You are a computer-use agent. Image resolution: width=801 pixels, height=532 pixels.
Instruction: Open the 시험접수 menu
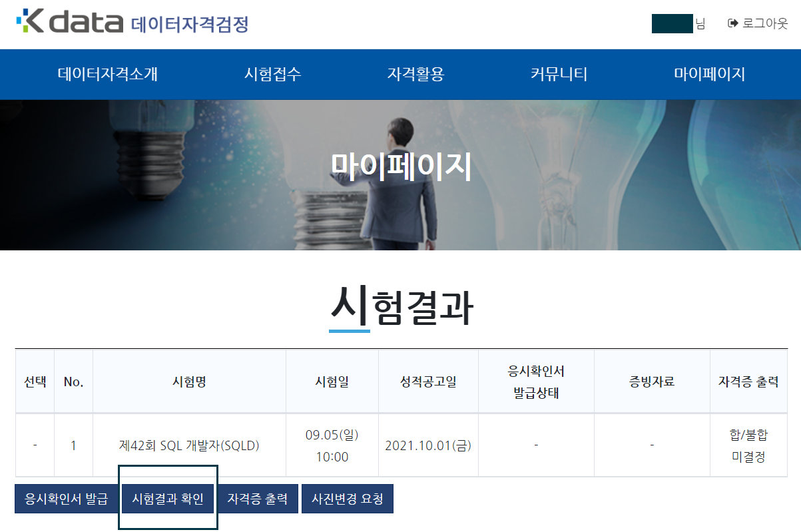(x=274, y=75)
